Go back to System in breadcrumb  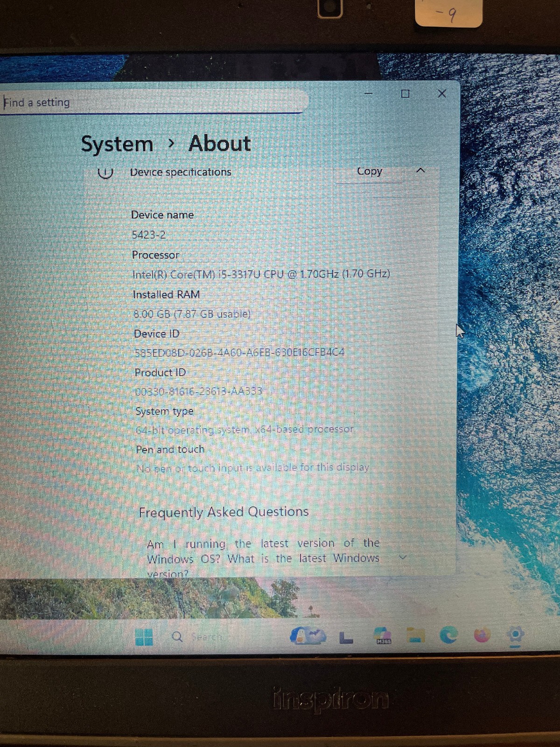pos(117,144)
